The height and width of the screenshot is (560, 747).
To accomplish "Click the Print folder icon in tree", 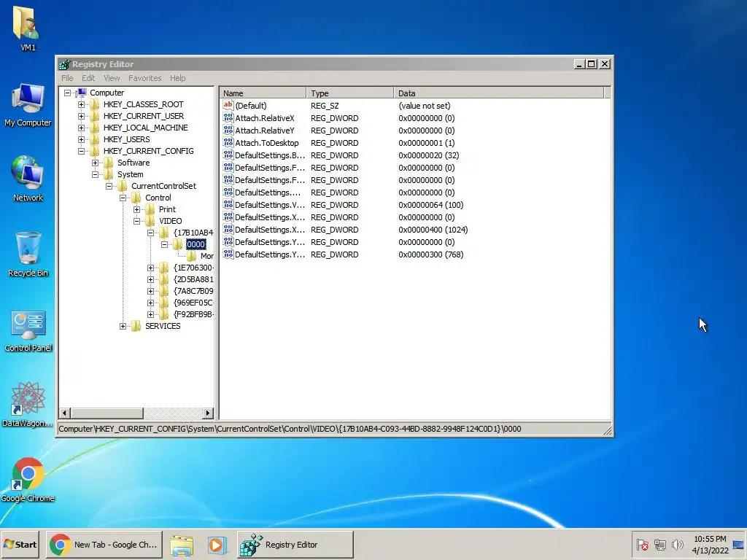I will pos(150,209).
